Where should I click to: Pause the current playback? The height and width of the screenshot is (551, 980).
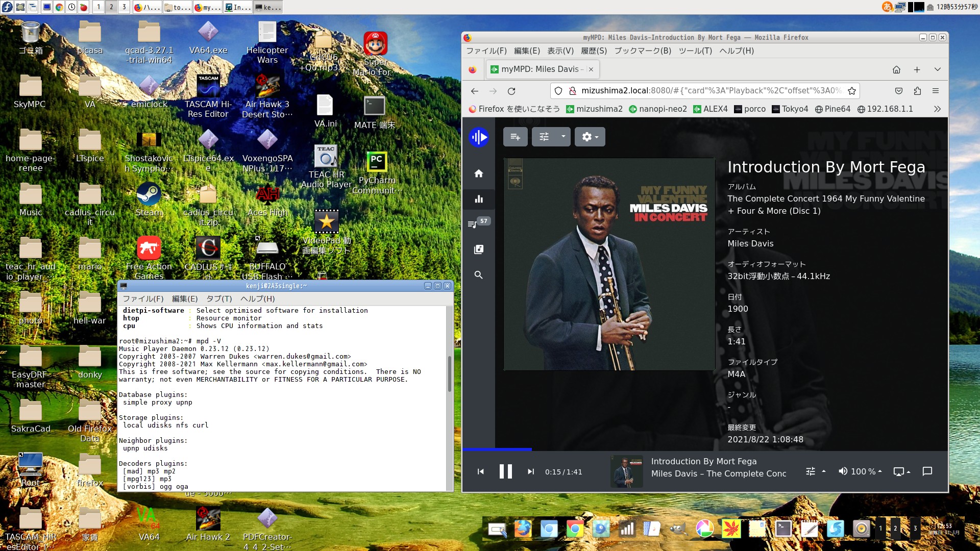[x=505, y=471]
